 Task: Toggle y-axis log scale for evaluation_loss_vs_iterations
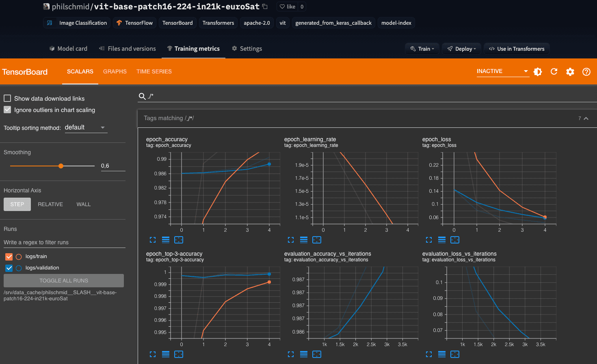(x=442, y=354)
